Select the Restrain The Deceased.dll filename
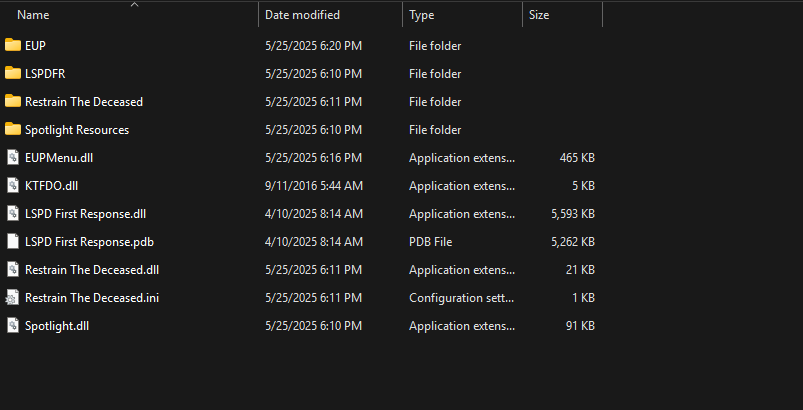This screenshot has width=803, height=410. tap(92, 269)
